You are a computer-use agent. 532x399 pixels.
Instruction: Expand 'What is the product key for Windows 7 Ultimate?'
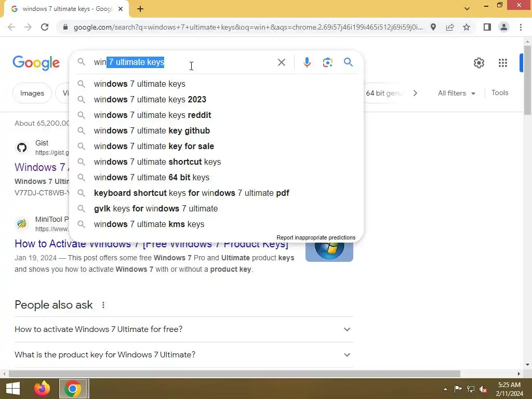click(x=184, y=355)
